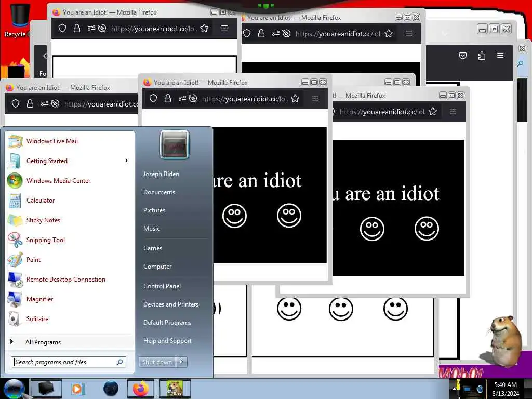Screen dimensions: 532x399
Task: Click the Start orb button
Action: [14, 389]
